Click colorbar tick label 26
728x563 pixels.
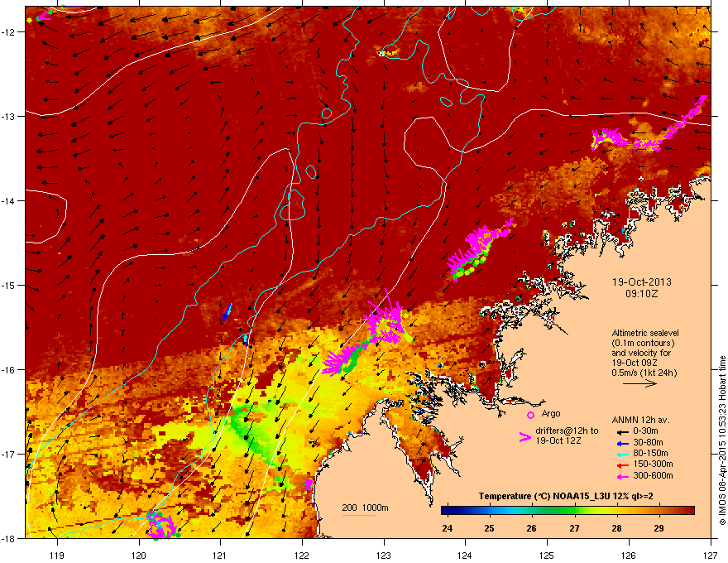[x=532, y=528]
